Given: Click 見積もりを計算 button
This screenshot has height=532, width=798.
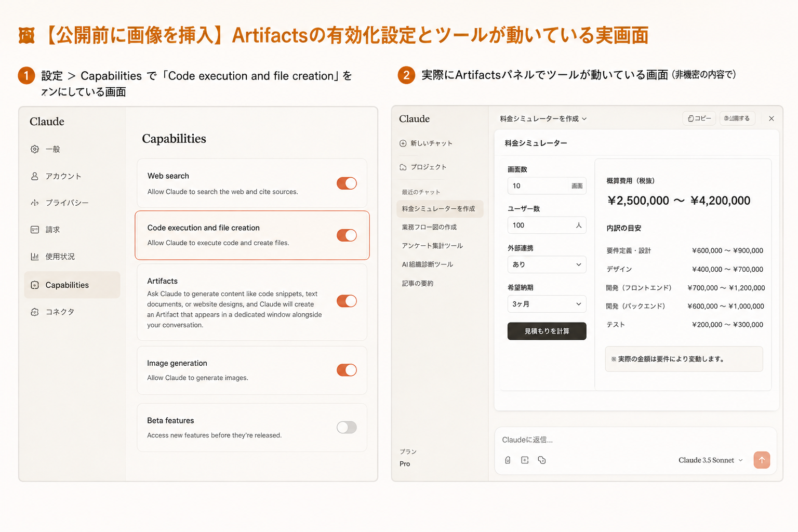Looking at the screenshot, I should (547, 331).
